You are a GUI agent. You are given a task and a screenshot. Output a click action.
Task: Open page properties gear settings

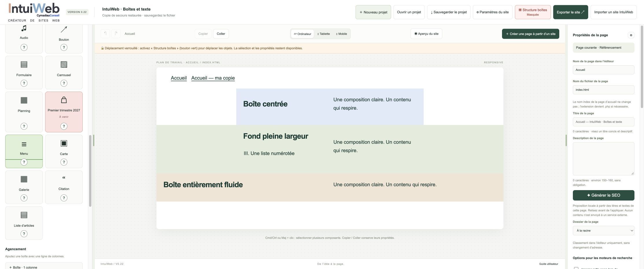pos(631,35)
